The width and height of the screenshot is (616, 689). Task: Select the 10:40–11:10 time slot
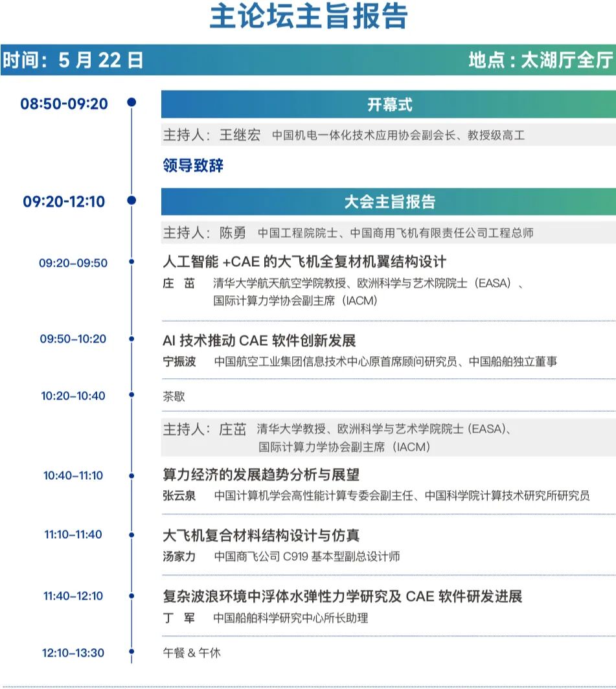[73, 475]
